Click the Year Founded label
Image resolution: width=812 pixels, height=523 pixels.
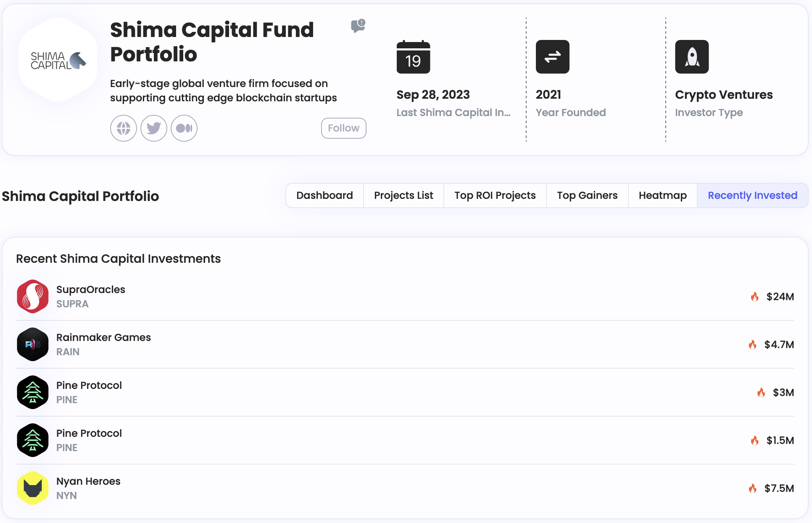[571, 113]
